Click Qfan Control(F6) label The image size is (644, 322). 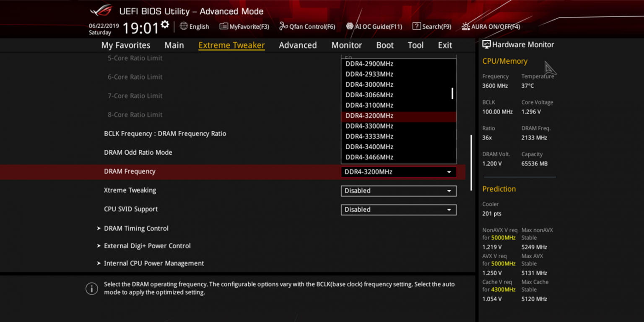(x=312, y=26)
